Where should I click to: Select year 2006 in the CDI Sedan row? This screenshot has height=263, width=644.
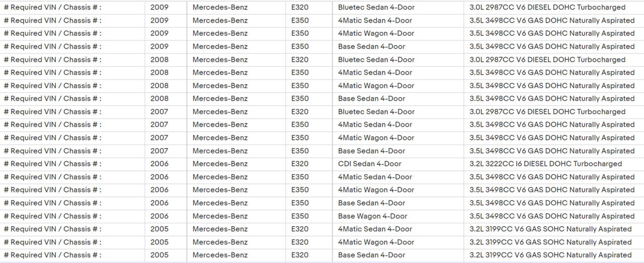pyautogui.click(x=159, y=164)
